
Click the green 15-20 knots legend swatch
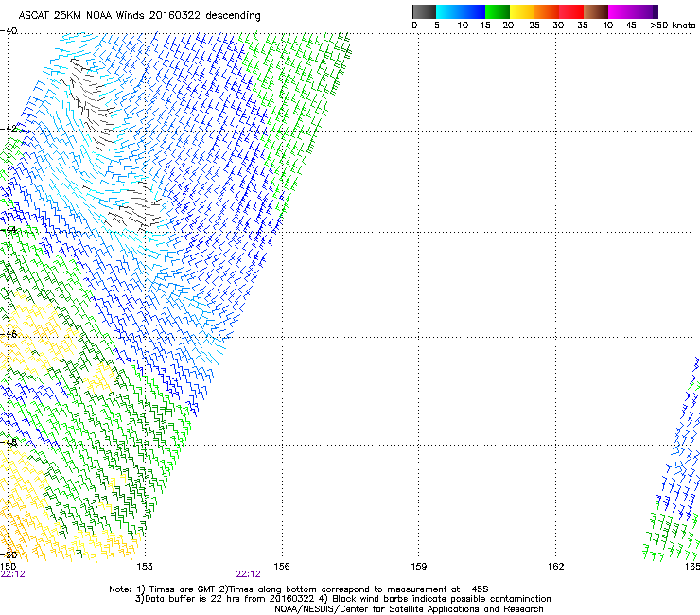(498, 11)
